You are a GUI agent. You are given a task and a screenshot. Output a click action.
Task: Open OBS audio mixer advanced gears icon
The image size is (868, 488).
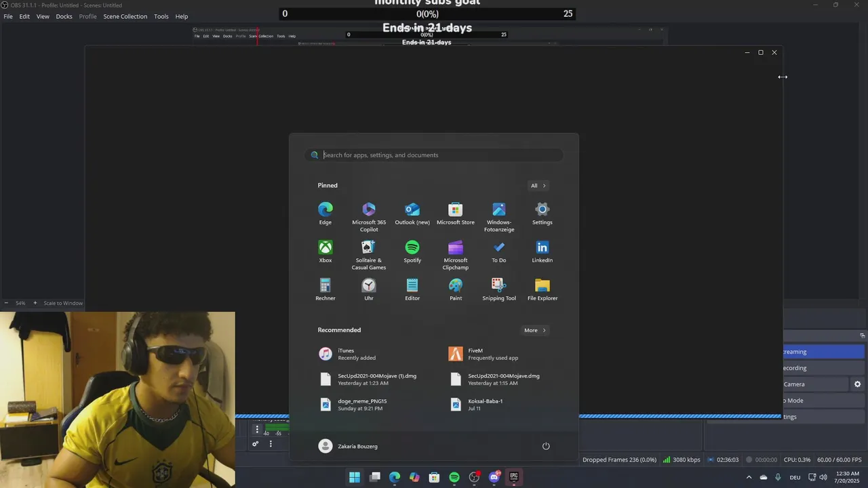point(255,444)
